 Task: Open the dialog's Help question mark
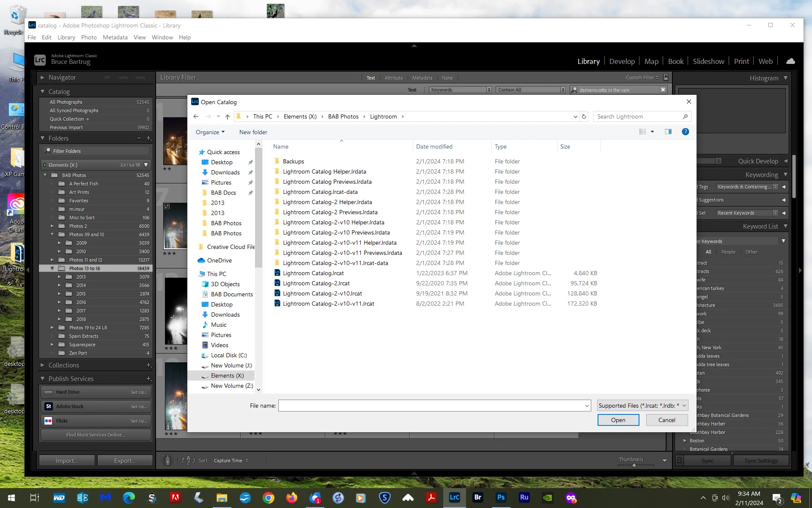685,132
